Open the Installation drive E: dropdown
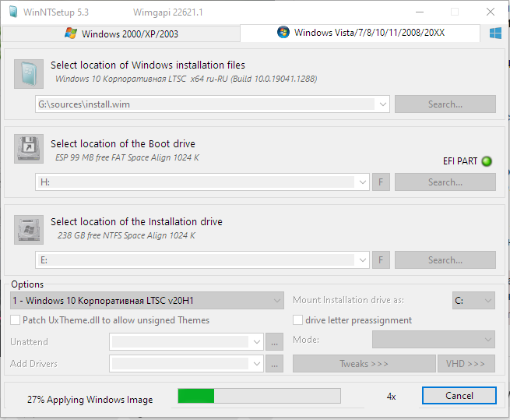The image size is (510, 420). click(x=363, y=259)
